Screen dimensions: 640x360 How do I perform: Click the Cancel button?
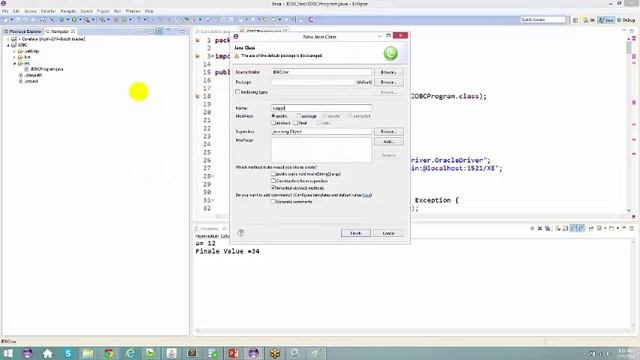[x=388, y=233]
